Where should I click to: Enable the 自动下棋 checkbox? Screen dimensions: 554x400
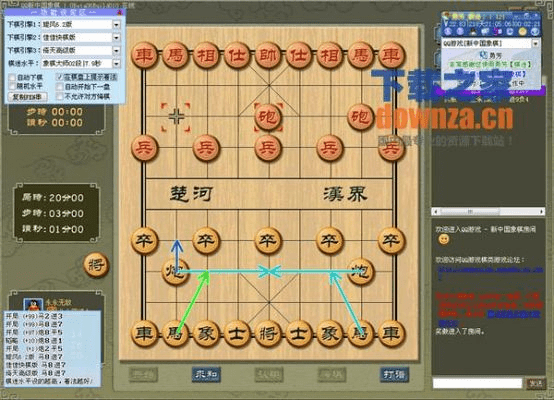12,77
